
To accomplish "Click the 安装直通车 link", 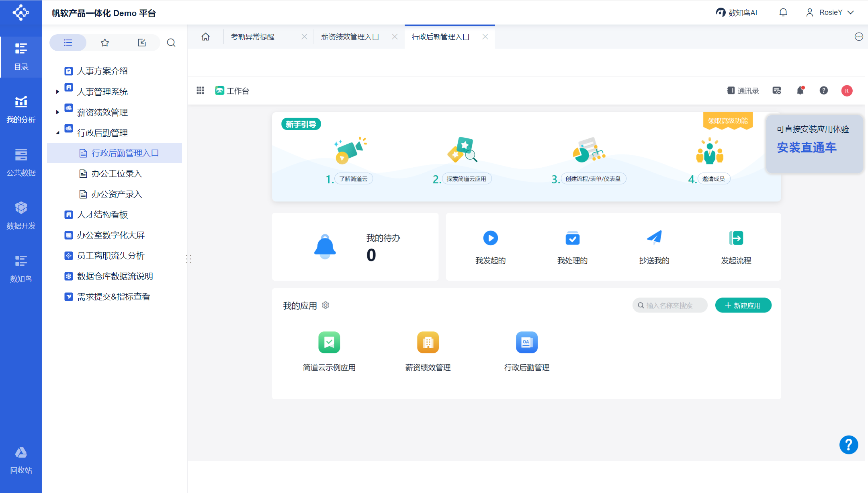I will coord(807,148).
